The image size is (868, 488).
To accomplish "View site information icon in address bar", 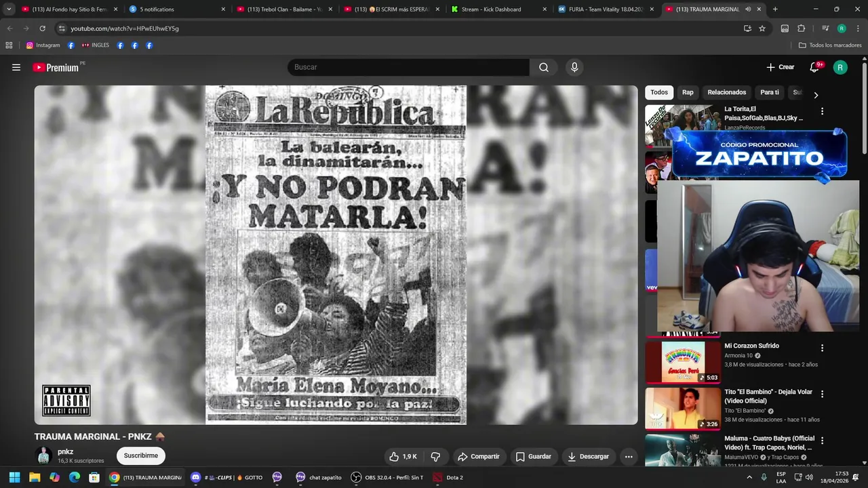I will coord(62,28).
